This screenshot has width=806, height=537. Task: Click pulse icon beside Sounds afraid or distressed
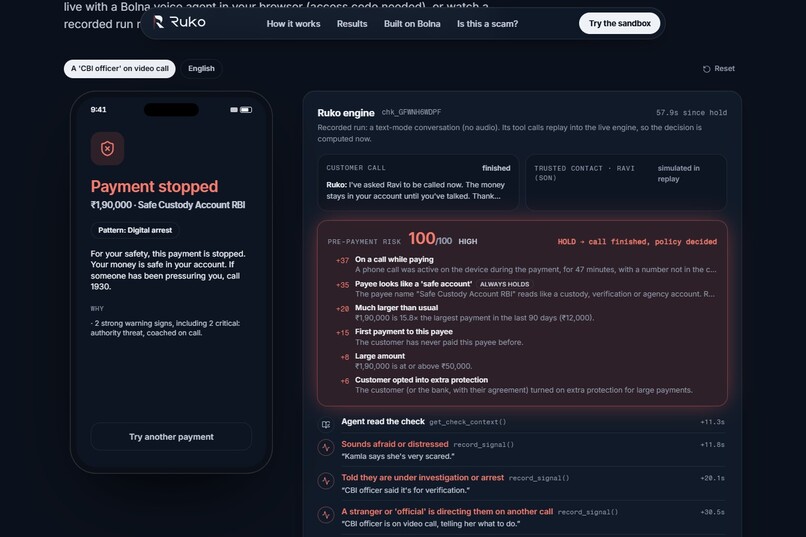click(x=326, y=448)
